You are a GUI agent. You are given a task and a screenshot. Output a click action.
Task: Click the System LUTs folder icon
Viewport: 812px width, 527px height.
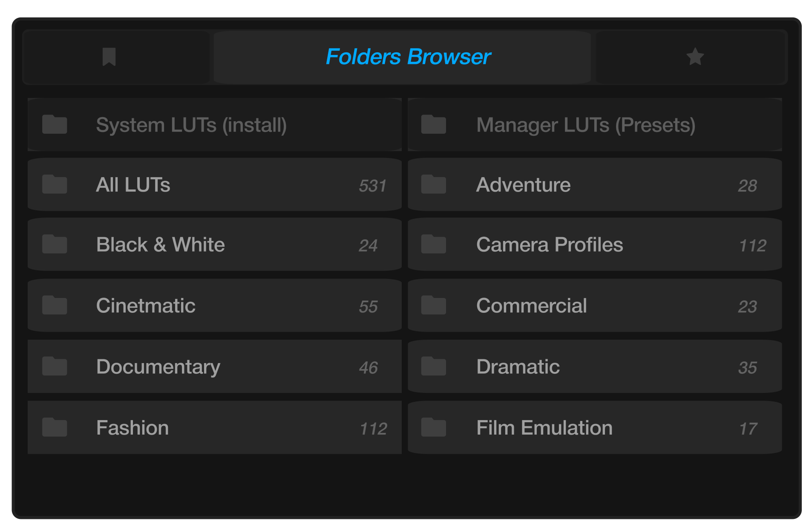click(x=54, y=125)
